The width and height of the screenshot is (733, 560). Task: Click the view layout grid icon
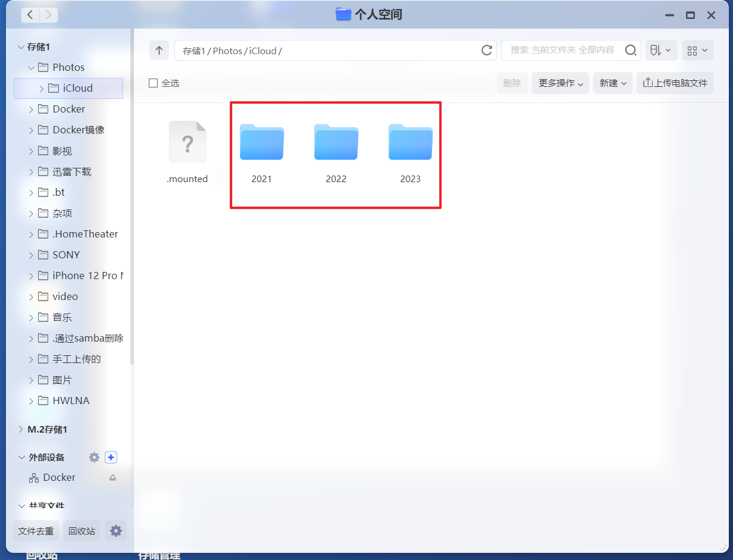tap(697, 50)
